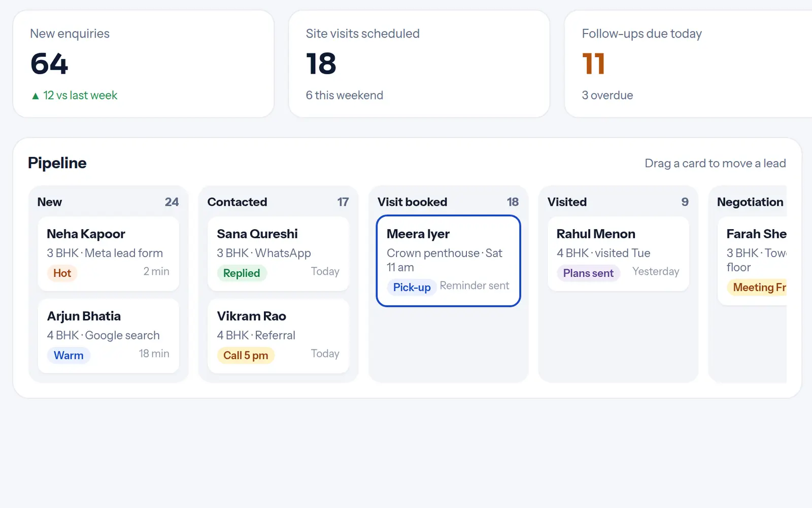Click '18 min' on Arjun Bhatia card

pyautogui.click(x=154, y=354)
